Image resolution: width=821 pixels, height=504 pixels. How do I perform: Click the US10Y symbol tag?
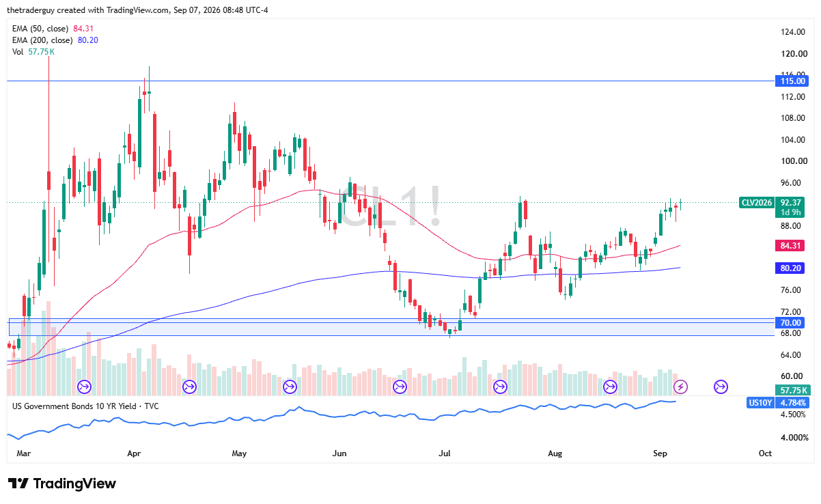(x=762, y=403)
